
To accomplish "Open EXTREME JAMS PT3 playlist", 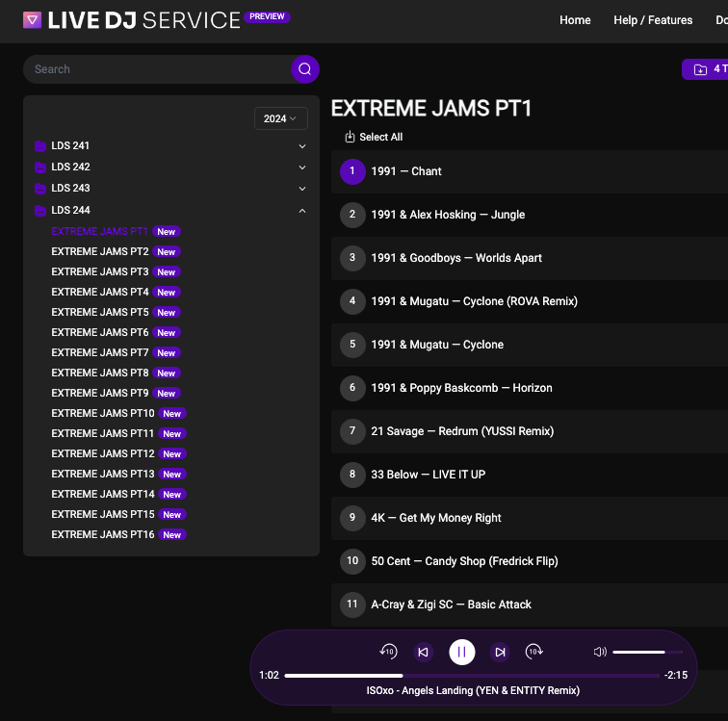I will tap(100, 271).
